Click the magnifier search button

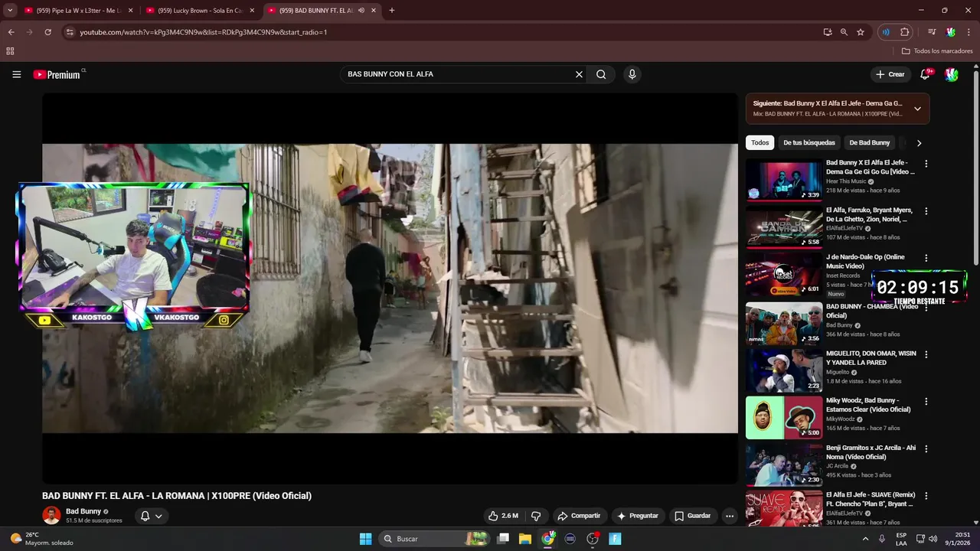coord(602,74)
